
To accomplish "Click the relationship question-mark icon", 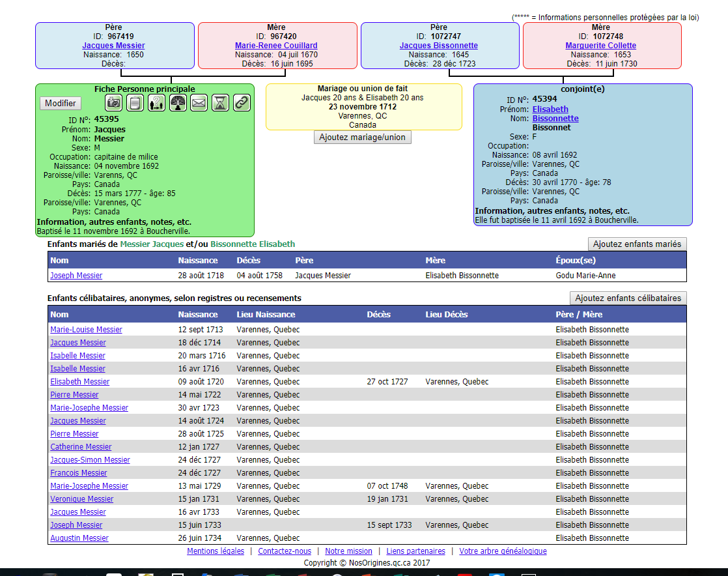I will click(156, 103).
